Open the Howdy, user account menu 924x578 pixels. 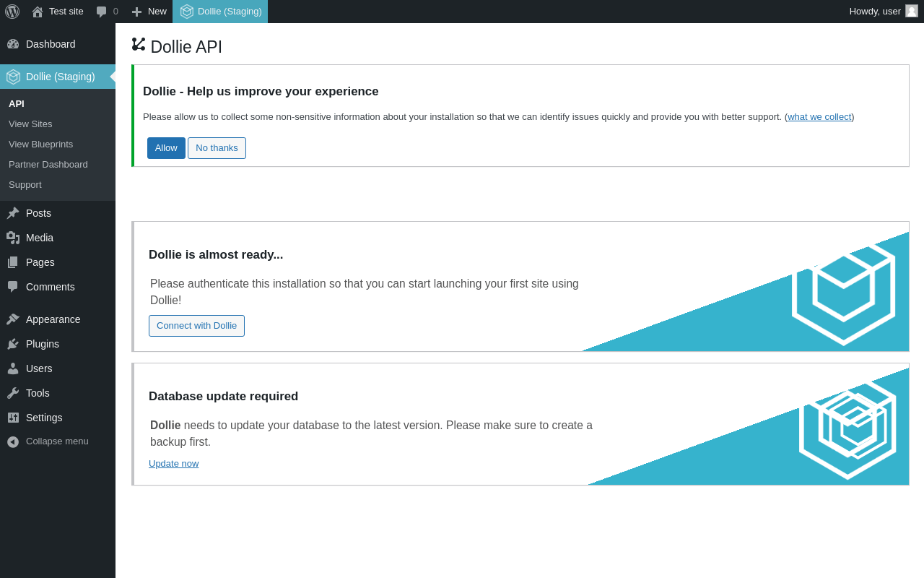coord(882,12)
